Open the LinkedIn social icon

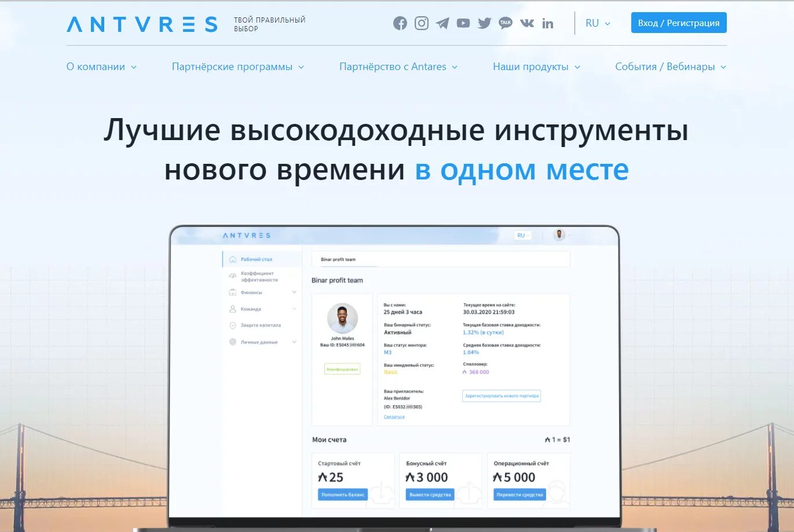(548, 23)
